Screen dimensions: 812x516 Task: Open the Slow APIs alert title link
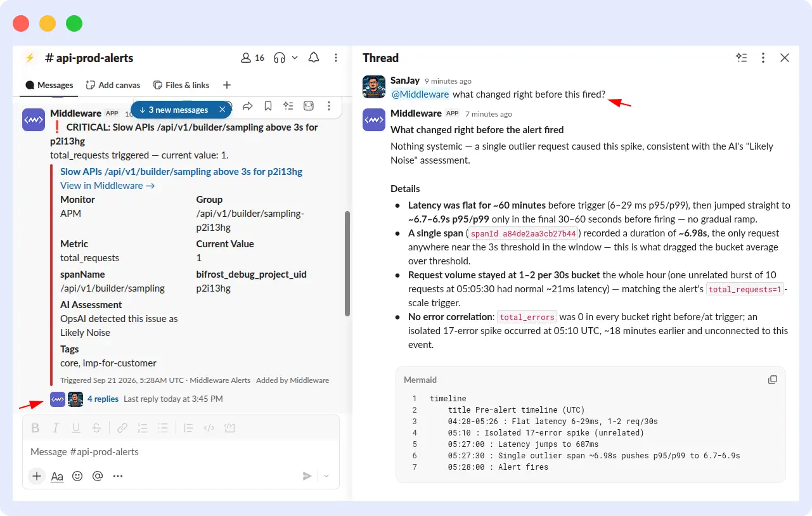tap(181, 171)
